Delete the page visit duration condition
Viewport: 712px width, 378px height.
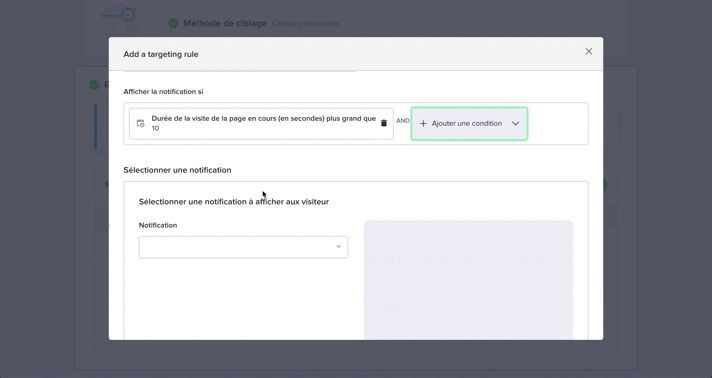[x=384, y=123]
